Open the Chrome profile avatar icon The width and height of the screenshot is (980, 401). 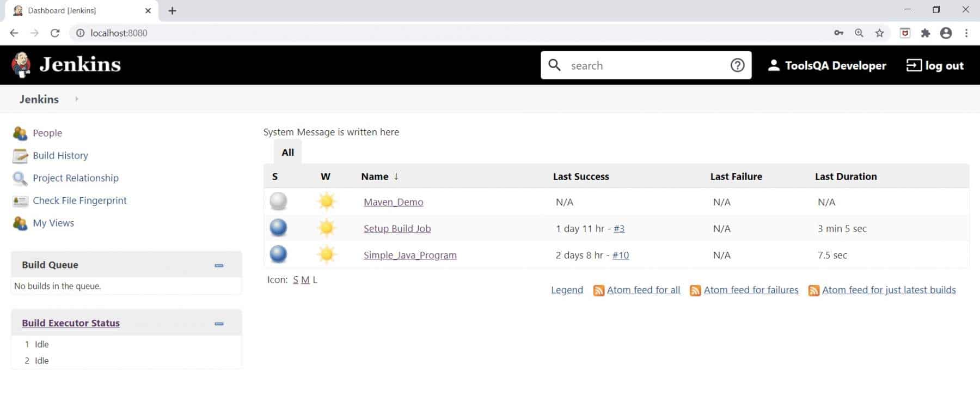[946, 33]
